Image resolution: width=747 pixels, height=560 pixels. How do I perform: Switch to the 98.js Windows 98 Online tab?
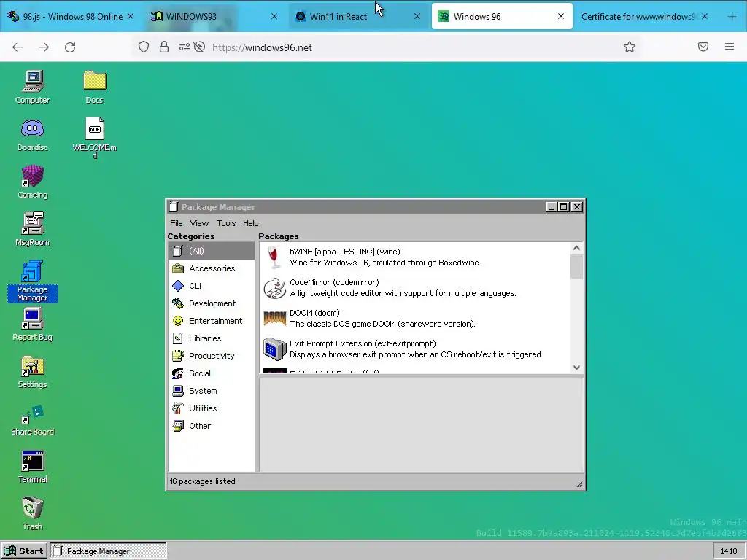[x=70, y=16]
